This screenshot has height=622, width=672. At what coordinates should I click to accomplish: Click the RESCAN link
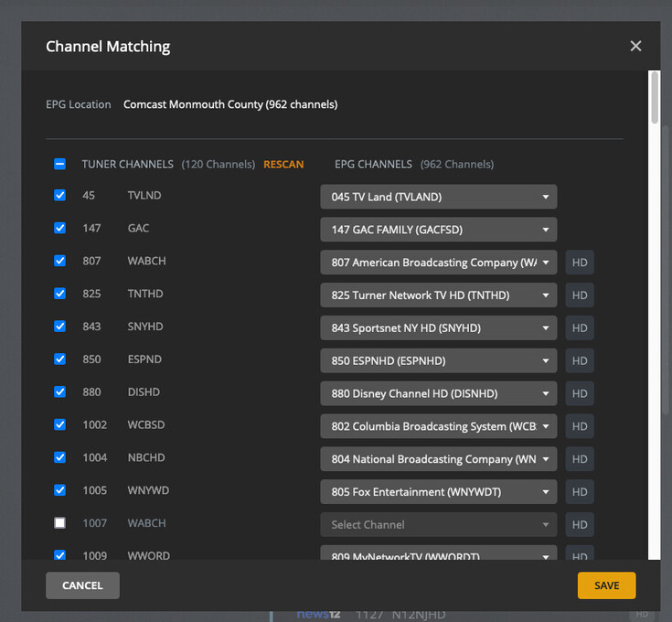tap(283, 165)
